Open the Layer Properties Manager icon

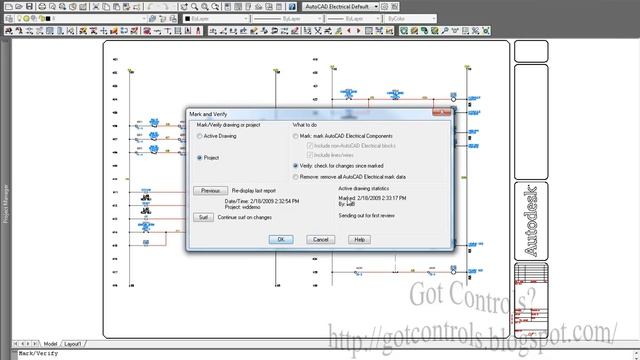9,19
